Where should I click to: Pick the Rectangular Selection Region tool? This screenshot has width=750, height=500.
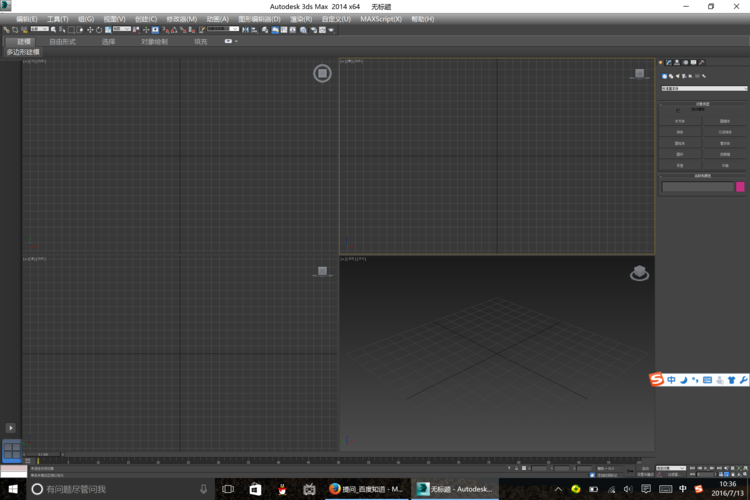click(x=71, y=30)
